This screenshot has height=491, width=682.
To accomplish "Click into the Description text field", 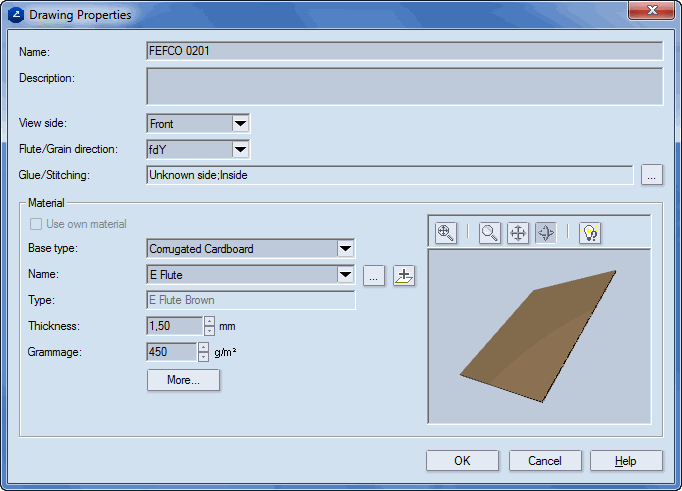I will [404, 86].
